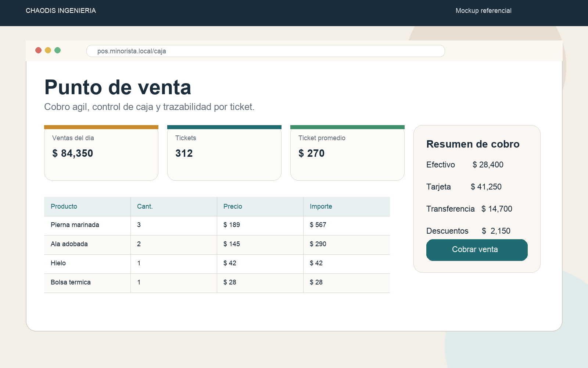The width and height of the screenshot is (588, 368).
Task: Select the Tickets summary card
Action: point(224,153)
